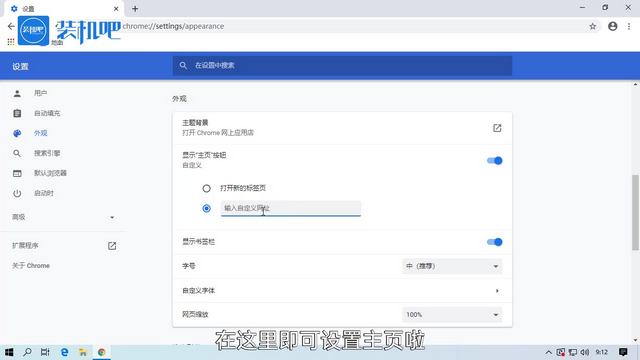Viewport: 640px width, 360px height.
Task: Open the 字号 font size dropdown
Action: (452, 266)
